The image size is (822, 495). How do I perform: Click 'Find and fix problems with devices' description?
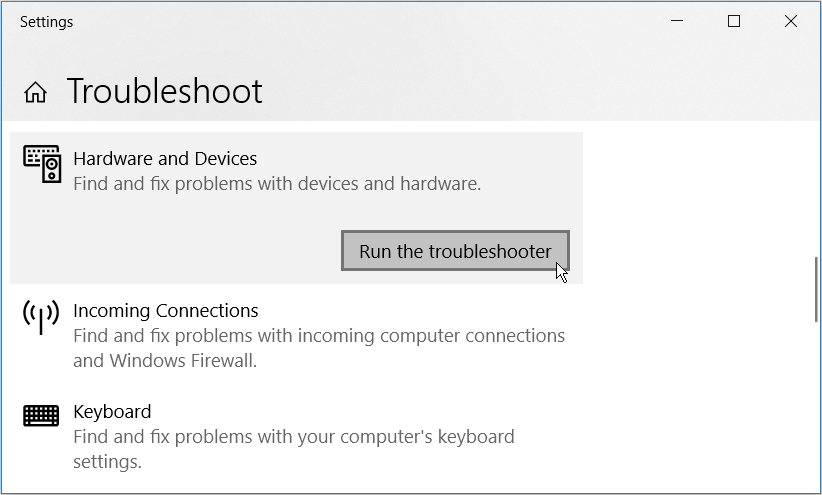[277, 184]
